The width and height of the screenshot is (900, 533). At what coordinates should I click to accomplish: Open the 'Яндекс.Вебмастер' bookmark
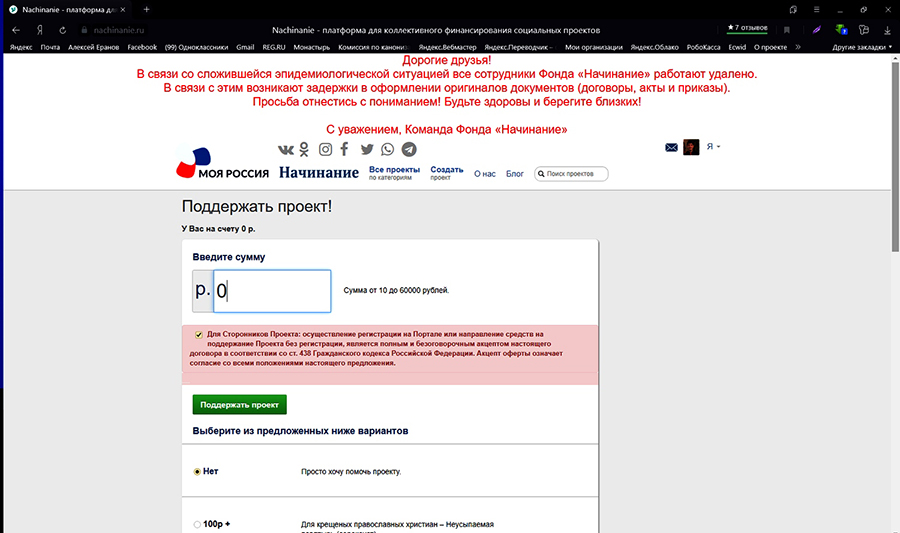tap(447, 47)
